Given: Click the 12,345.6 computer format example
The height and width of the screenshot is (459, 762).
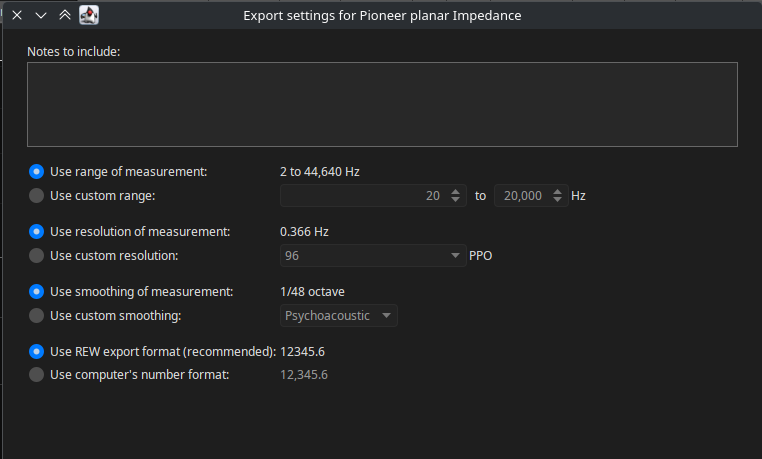Looking at the screenshot, I should point(304,374).
